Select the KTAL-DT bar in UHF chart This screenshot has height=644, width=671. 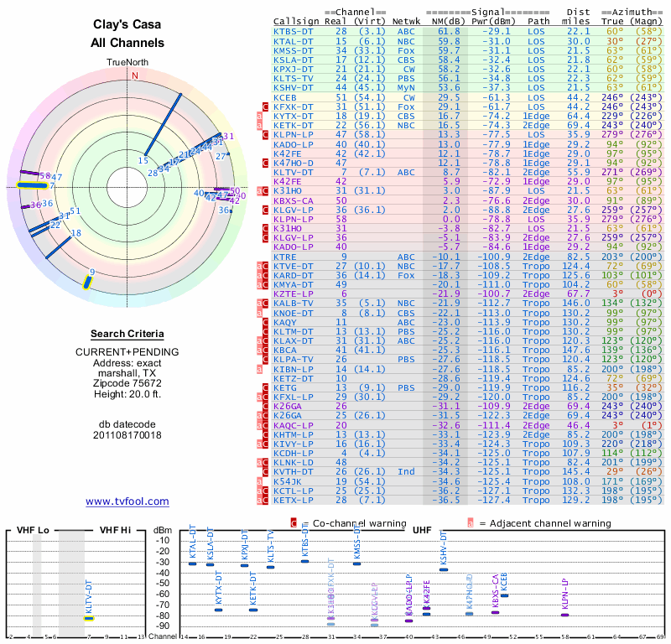[193, 563]
